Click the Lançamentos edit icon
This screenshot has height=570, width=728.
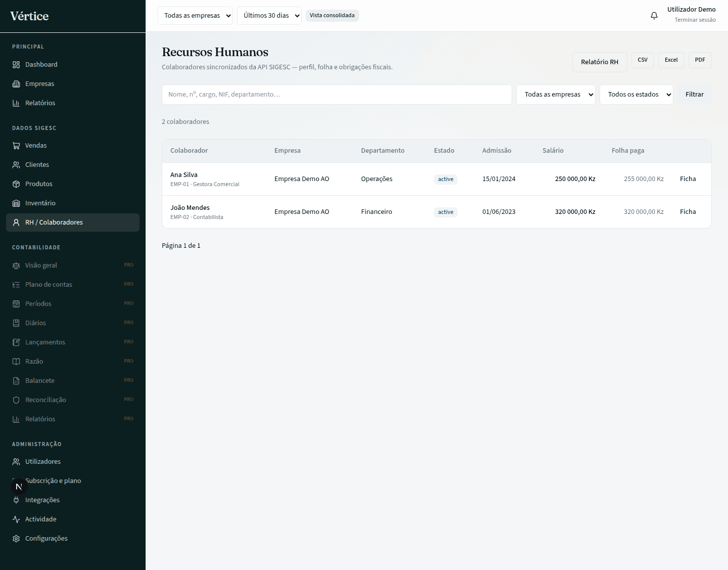[16, 342]
